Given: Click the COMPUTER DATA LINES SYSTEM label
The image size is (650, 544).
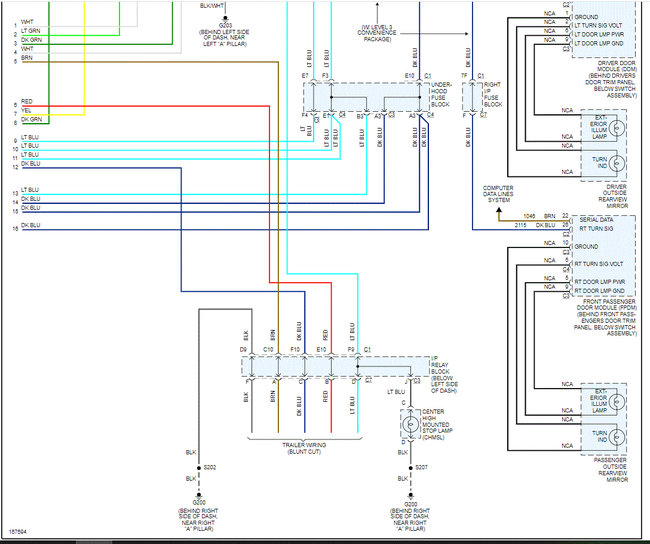Looking at the screenshot, I should click(498, 194).
